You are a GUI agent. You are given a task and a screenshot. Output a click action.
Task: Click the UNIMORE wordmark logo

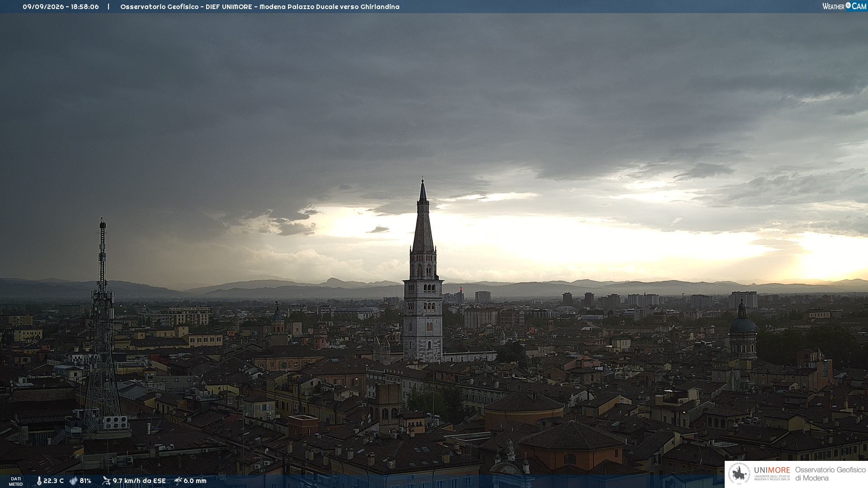772,470
